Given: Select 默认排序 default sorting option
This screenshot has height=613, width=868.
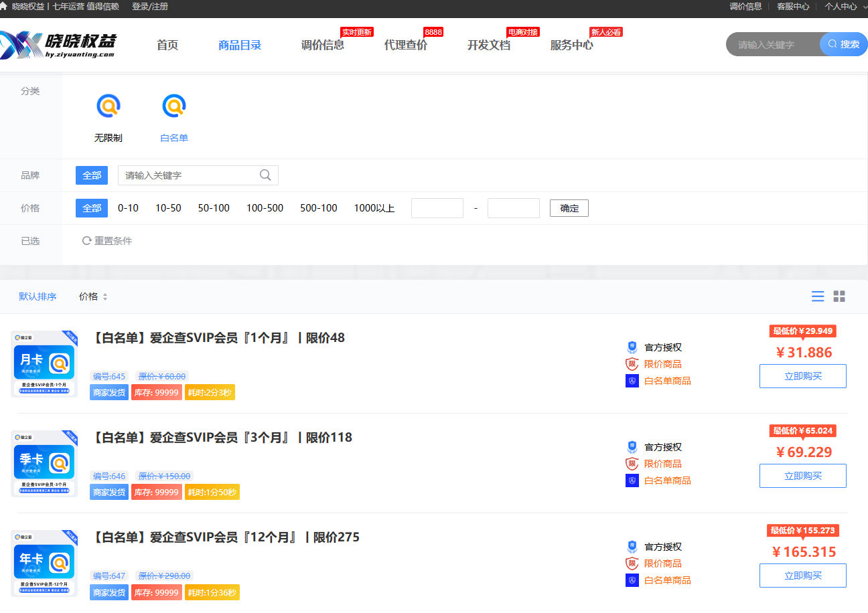Looking at the screenshot, I should pos(38,296).
